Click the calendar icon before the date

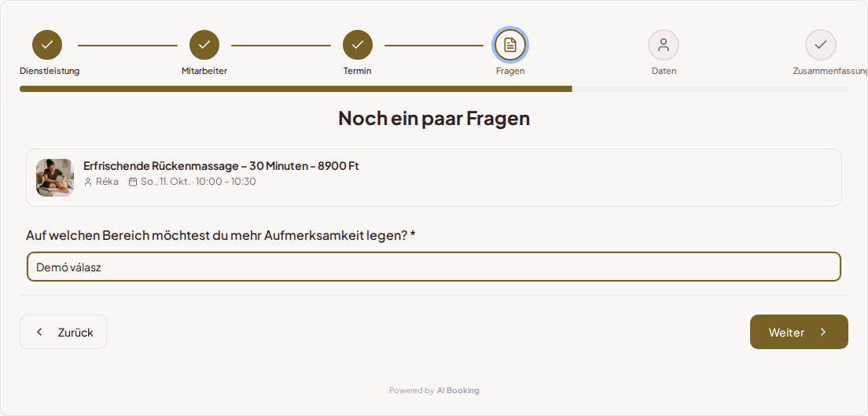(132, 182)
